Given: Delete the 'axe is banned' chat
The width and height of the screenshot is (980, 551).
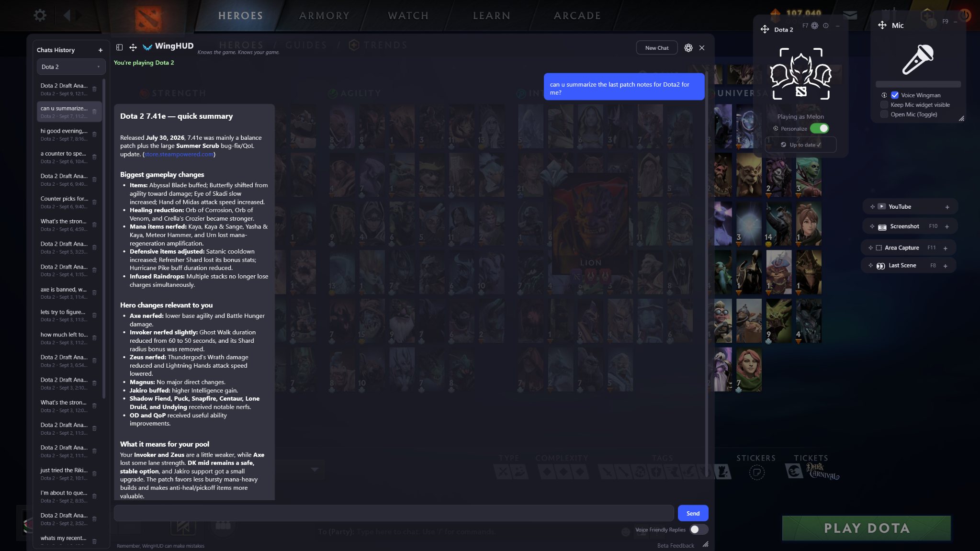Looking at the screenshot, I should 94,292.
